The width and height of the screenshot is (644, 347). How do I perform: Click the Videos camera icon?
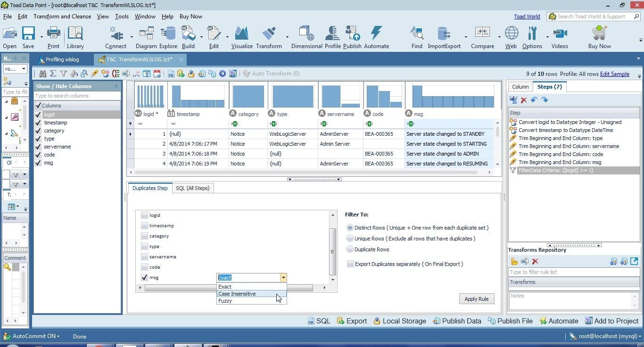coord(560,38)
